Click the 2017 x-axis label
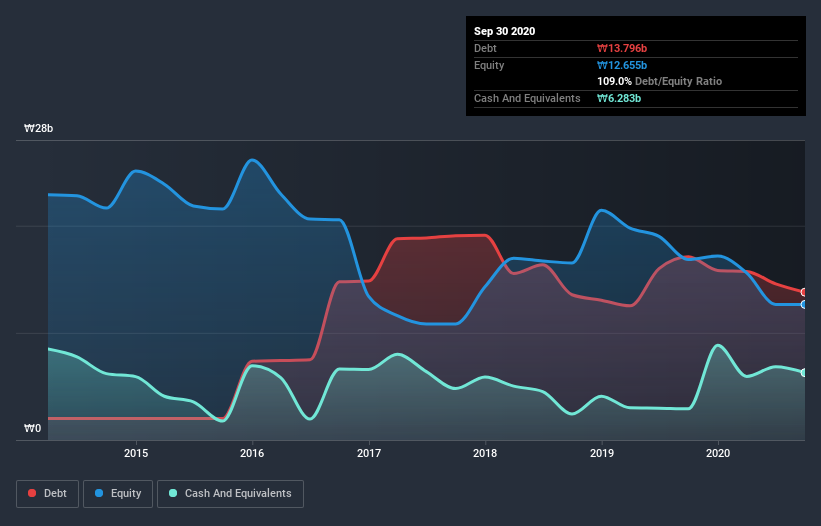Viewport: 821px width, 526px height. click(369, 453)
